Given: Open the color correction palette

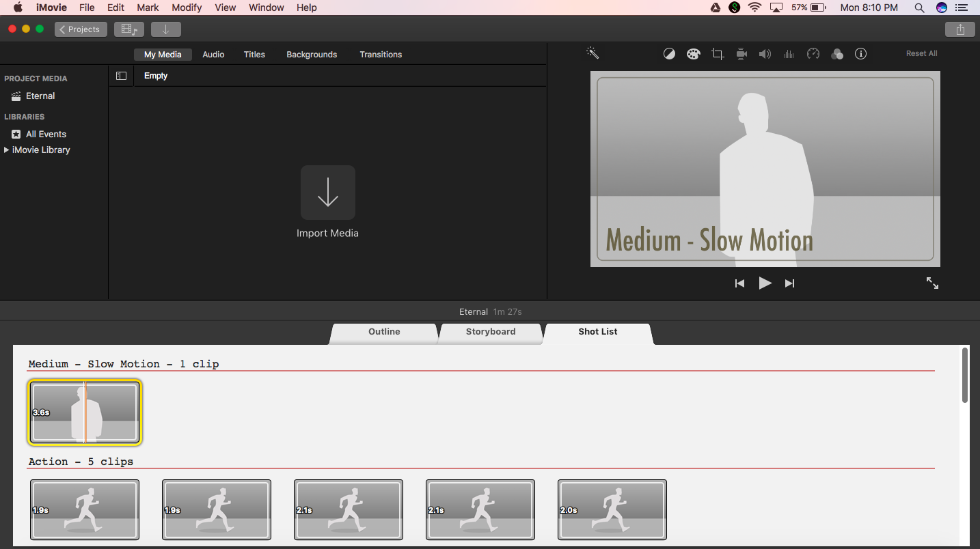Looking at the screenshot, I should [694, 54].
